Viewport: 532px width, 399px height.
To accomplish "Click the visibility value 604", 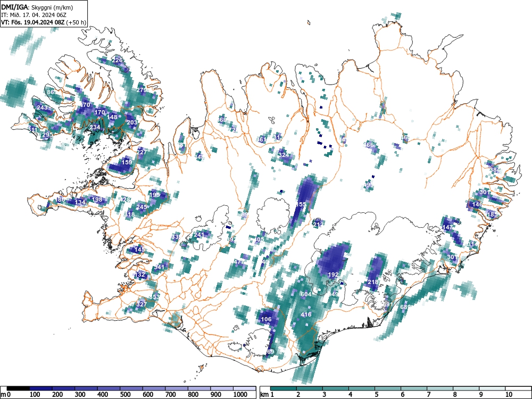I will (306, 294).
